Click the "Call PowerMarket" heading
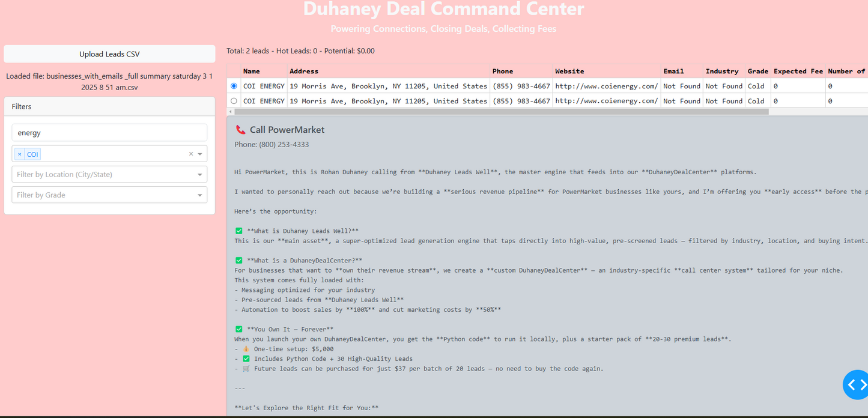The width and height of the screenshot is (868, 418). pos(287,130)
